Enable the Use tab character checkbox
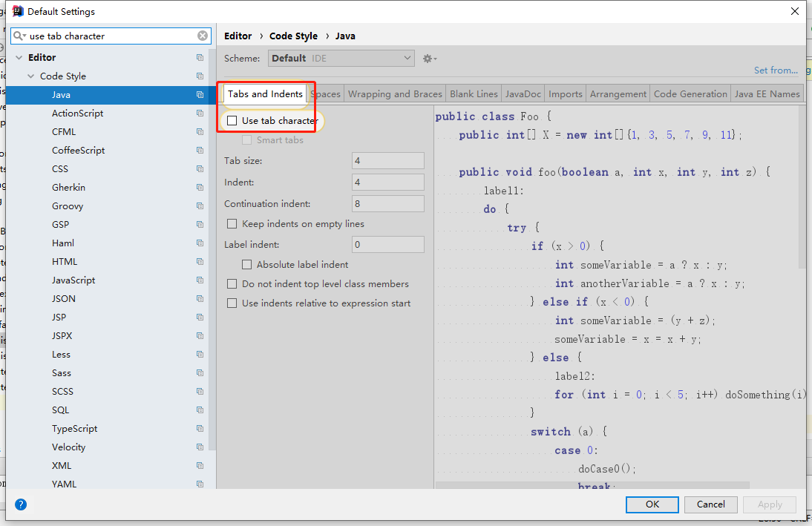Image resolution: width=812 pixels, height=526 pixels. (232, 121)
